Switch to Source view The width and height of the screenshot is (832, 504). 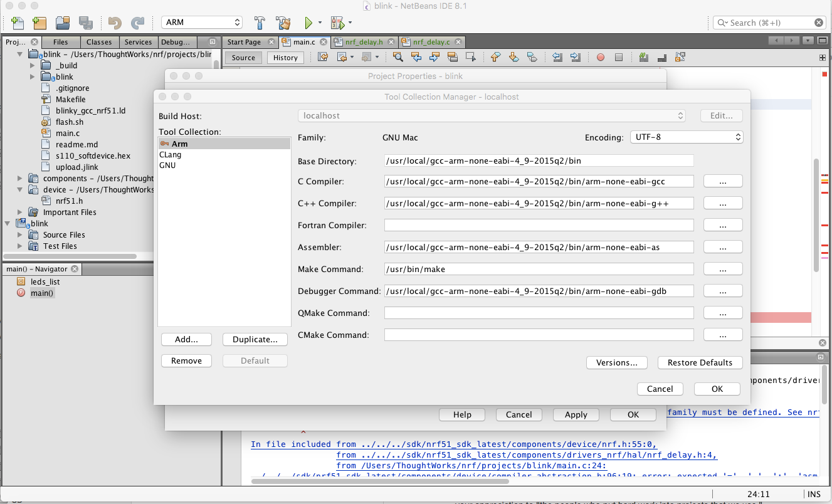click(x=243, y=58)
